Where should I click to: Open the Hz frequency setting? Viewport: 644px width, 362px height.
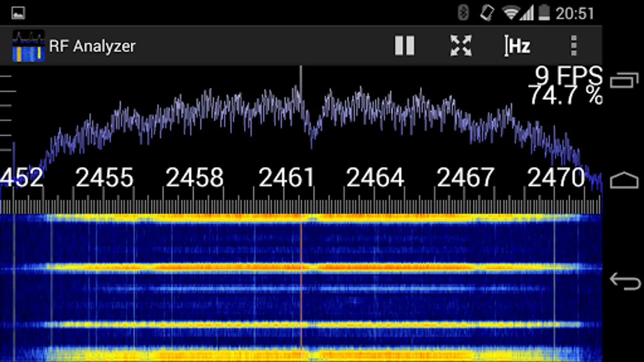click(518, 46)
